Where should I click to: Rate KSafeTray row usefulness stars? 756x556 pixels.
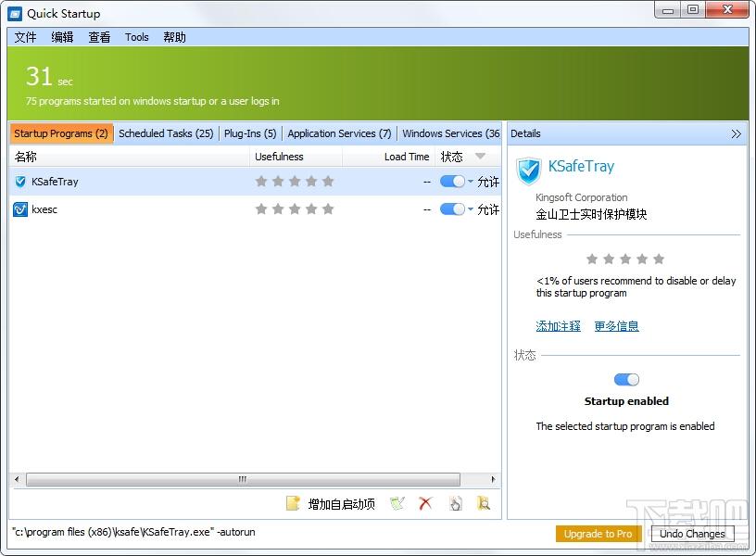point(295,182)
